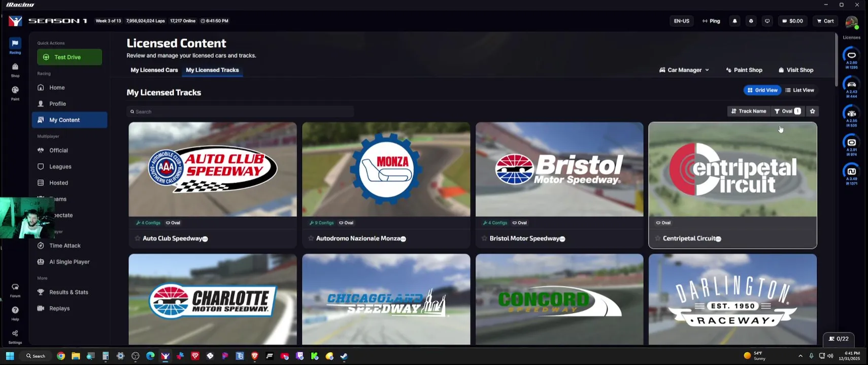Go to Home in the sidebar
Screen dimensions: 868x365
coord(70,88)
